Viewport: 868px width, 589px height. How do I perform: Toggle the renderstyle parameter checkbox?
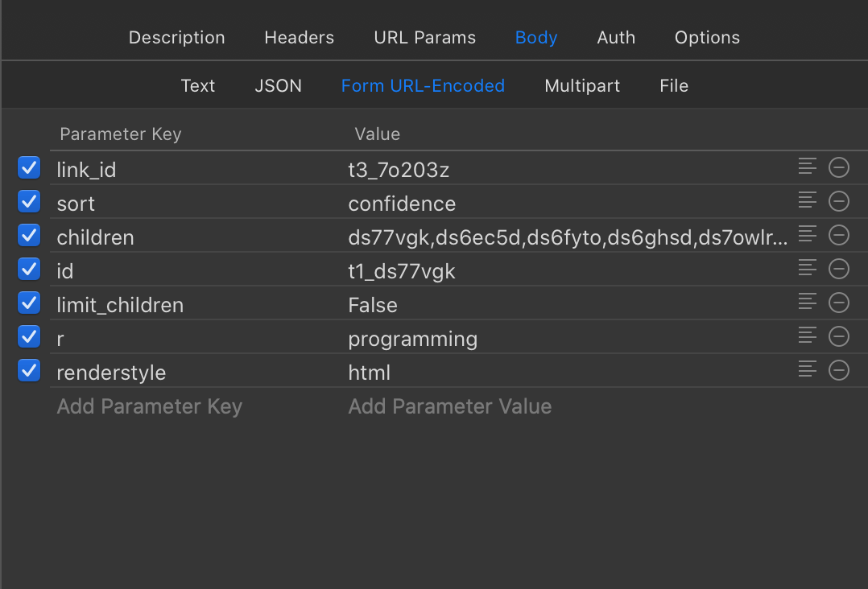pos(29,370)
